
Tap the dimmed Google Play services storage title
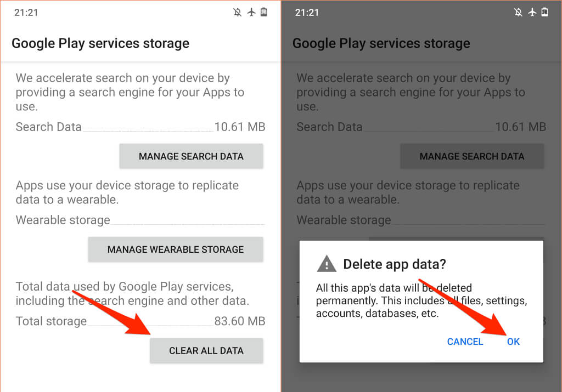381,43
